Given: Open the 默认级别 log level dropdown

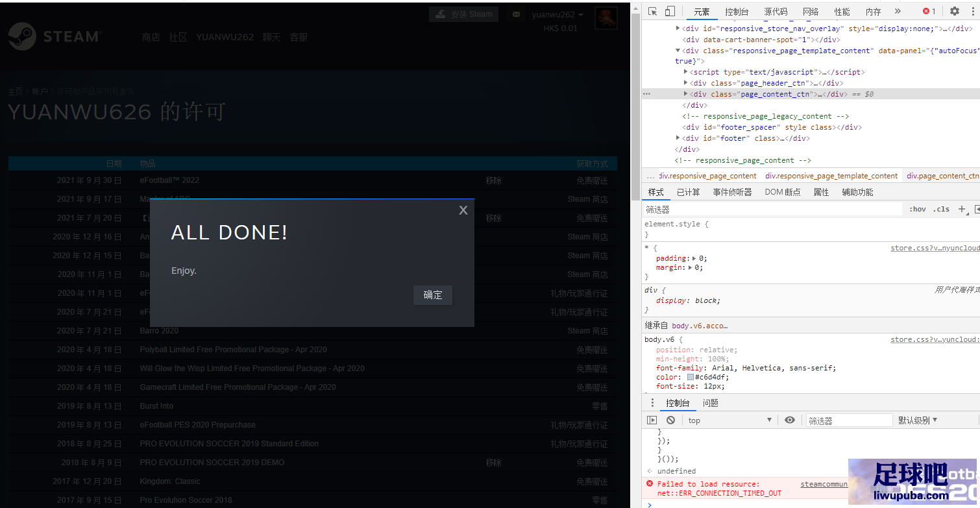Looking at the screenshot, I should [x=918, y=420].
